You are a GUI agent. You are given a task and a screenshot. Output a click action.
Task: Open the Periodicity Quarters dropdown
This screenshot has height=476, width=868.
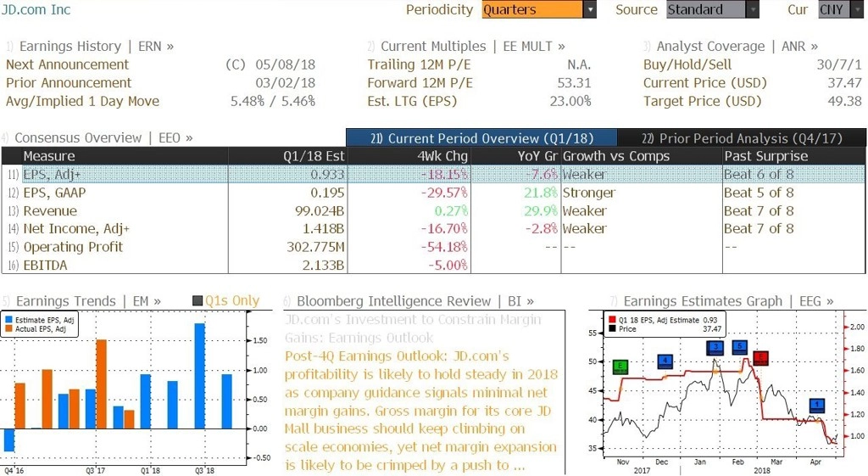(538, 9)
